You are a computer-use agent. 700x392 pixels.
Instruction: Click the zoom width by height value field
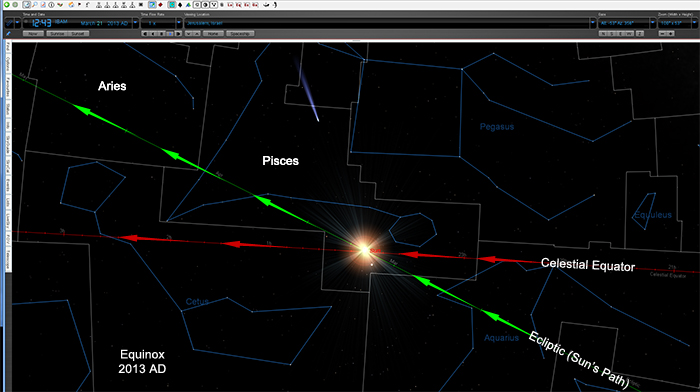(675, 23)
